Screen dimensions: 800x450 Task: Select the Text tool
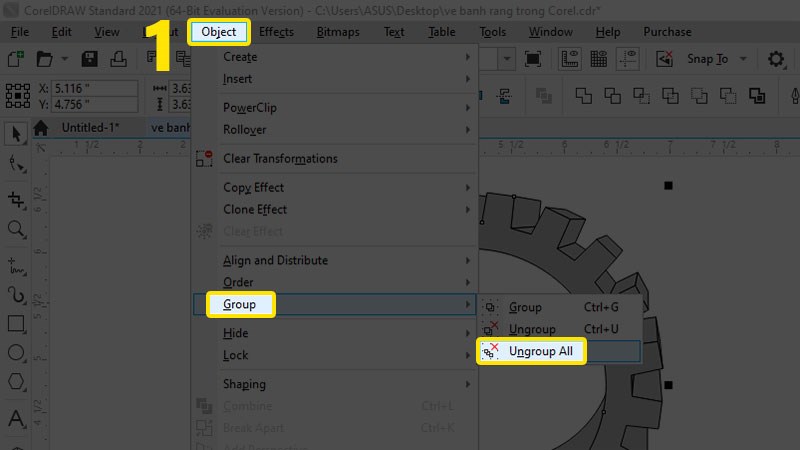16,418
